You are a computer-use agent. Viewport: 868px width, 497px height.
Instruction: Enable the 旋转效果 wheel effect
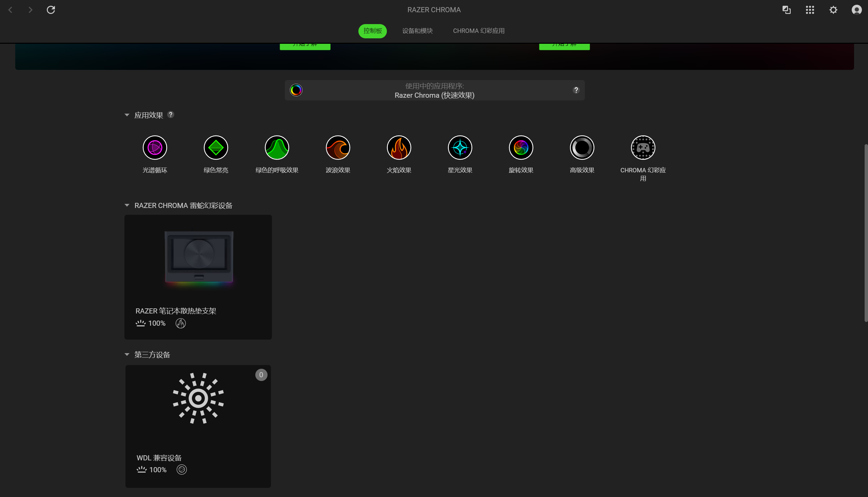pyautogui.click(x=521, y=147)
